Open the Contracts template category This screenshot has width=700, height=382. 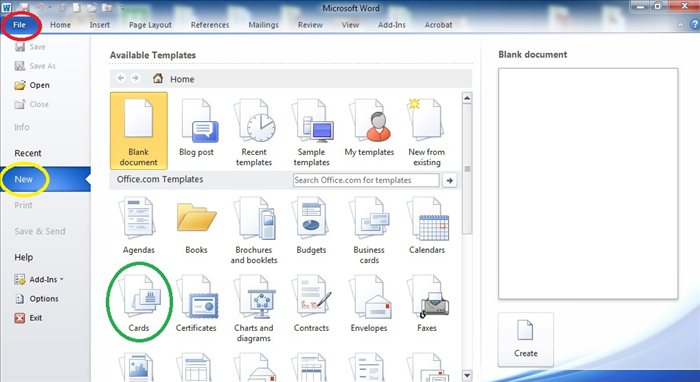coord(311,303)
